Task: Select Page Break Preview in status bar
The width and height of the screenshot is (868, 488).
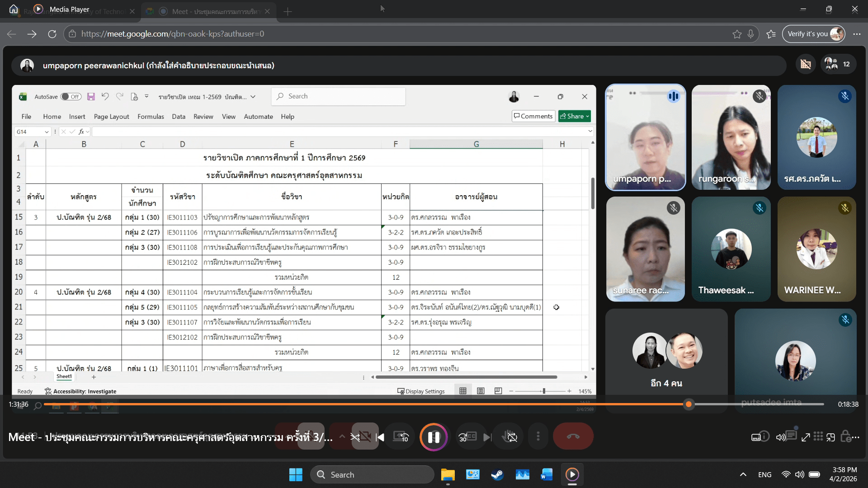Action: 498,391
